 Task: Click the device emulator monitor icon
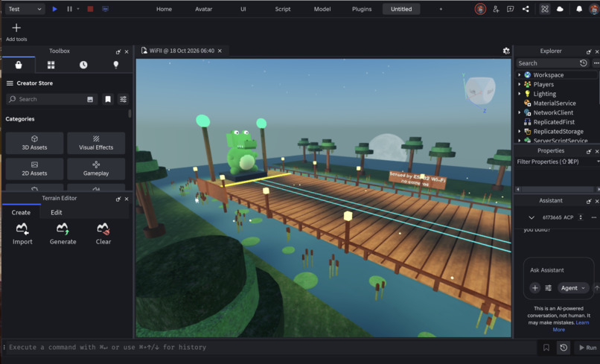point(105,9)
